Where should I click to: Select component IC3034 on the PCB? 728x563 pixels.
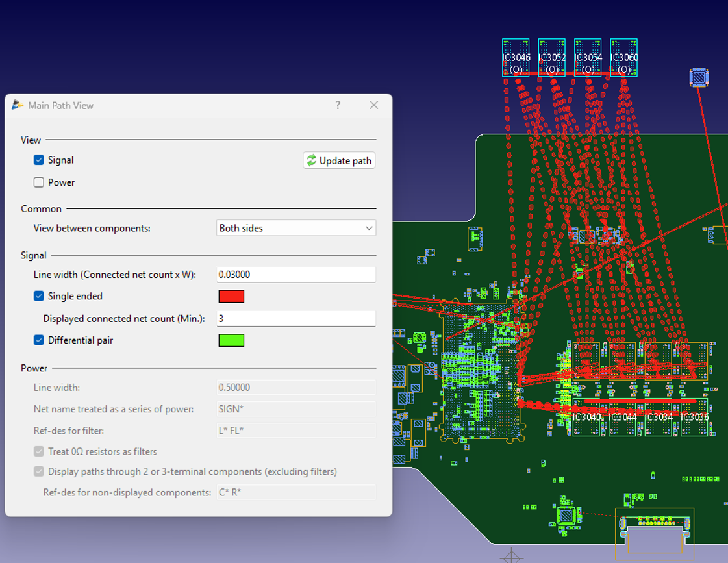point(659,418)
